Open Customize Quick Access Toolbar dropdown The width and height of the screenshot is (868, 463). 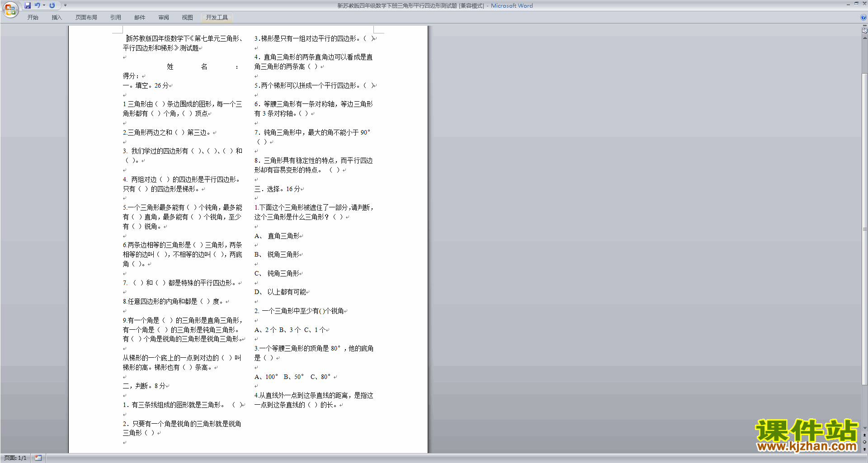(65, 5)
